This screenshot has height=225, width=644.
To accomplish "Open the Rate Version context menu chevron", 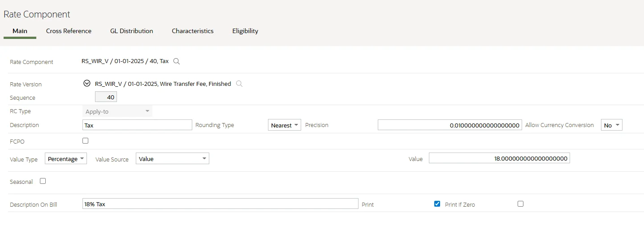I will tap(87, 84).
